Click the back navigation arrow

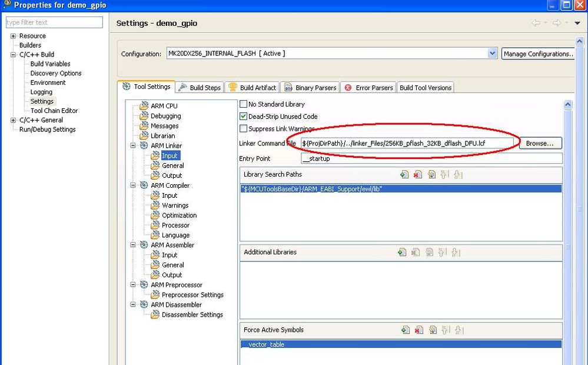click(536, 23)
